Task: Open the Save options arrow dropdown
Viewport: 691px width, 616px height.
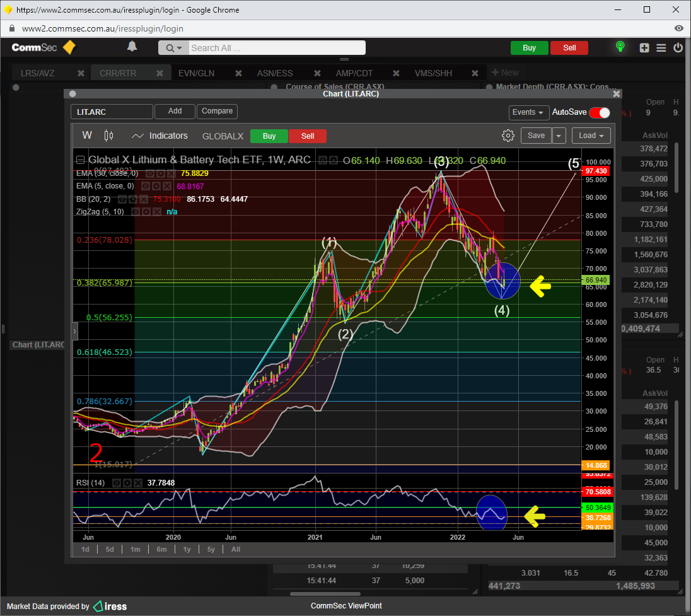Action: click(559, 136)
